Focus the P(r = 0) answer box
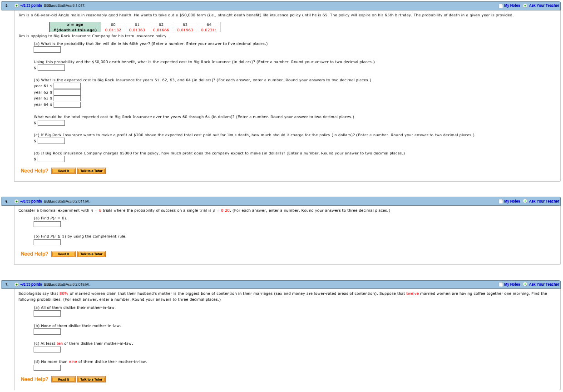The height and width of the screenshot is (392, 563). tap(47, 224)
